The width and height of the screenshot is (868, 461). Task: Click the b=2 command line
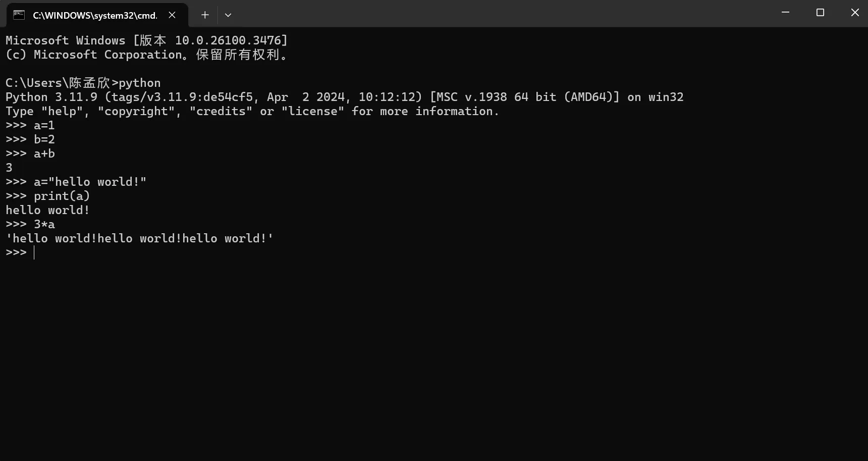pyautogui.click(x=44, y=139)
